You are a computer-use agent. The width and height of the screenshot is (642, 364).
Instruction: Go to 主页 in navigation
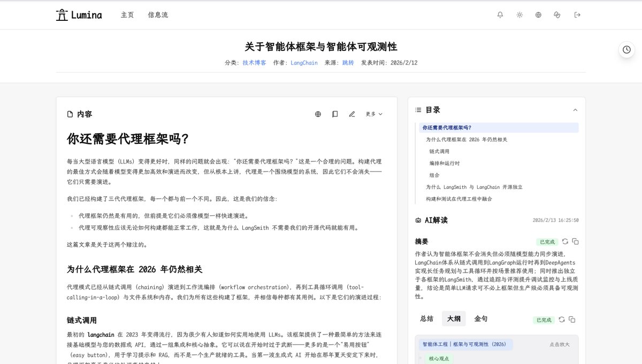(x=127, y=15)
